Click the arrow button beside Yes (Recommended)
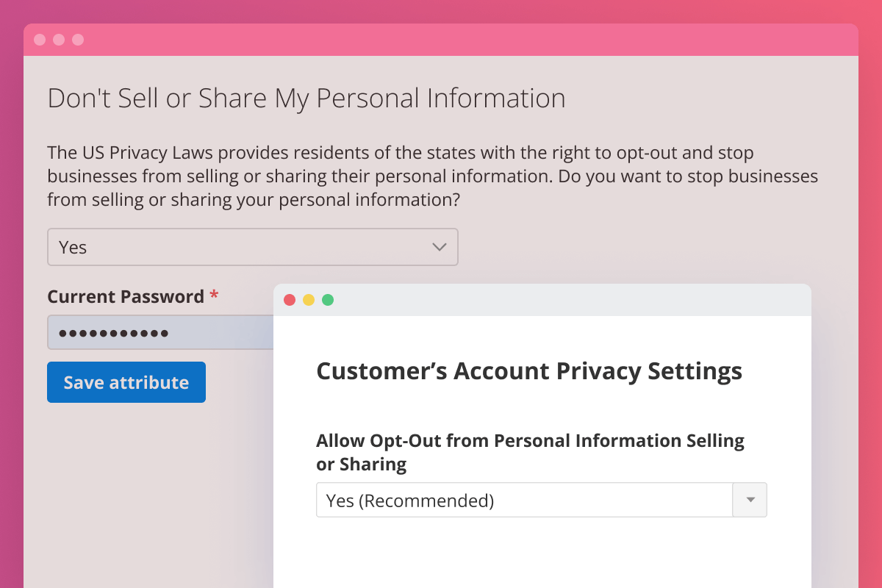 pyautogui.click(x=750, y=501)
